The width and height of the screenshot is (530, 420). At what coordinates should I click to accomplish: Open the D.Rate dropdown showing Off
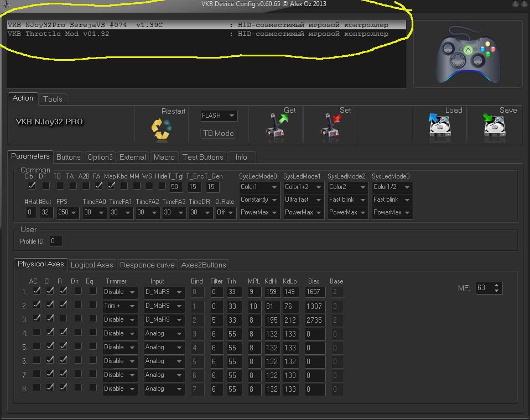226,212
